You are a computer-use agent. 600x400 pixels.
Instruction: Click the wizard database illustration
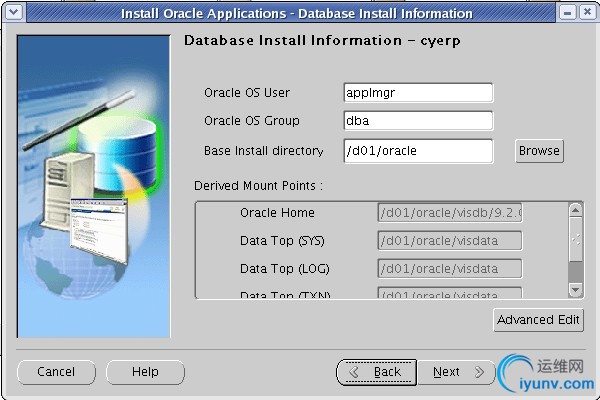pos(94,186)
